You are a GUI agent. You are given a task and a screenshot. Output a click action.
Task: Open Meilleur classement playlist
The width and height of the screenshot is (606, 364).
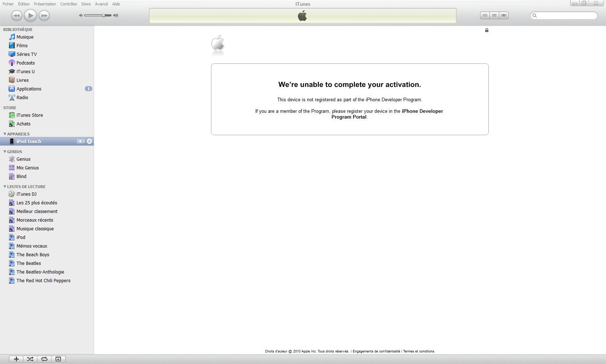(47, 212)
